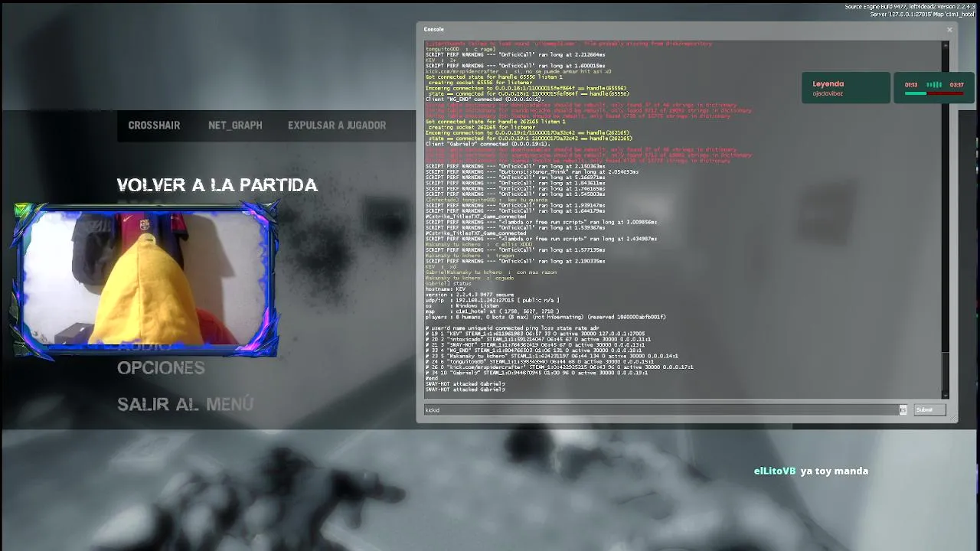Select SALIR AL MENÚ
The height and width of the screenshot is (551, 980).
(x=185, y=404)
